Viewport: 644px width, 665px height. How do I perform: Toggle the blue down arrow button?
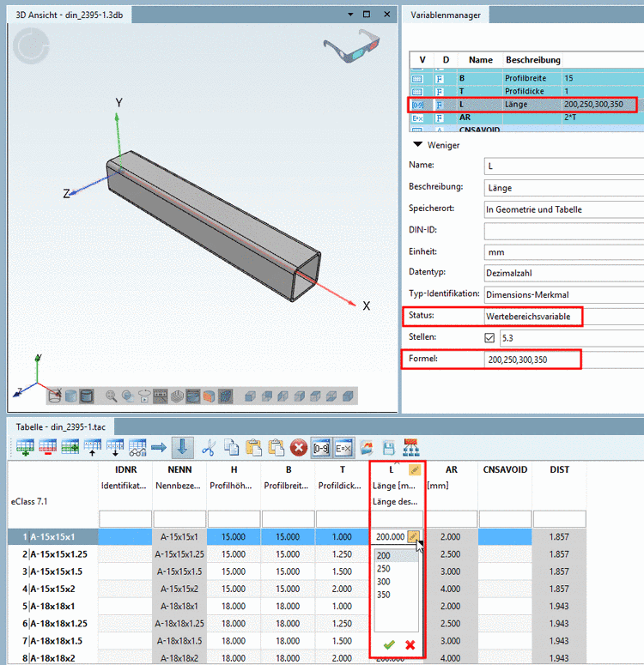tap(183, 448)
